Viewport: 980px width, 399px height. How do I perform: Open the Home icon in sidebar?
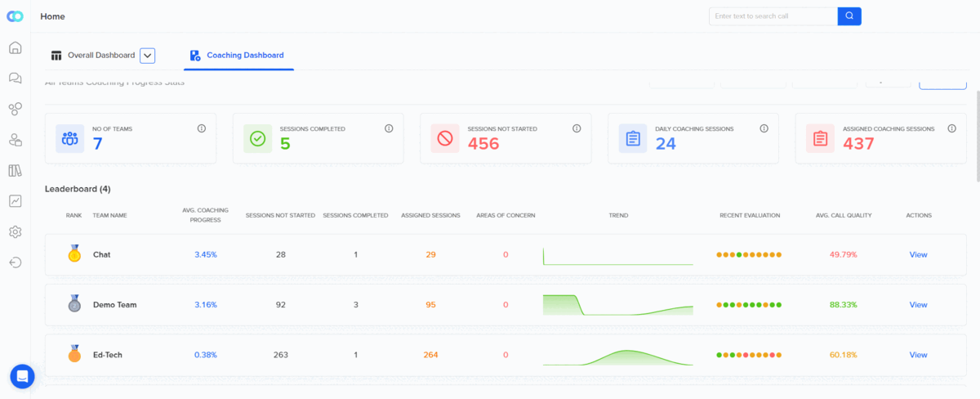(15, 47)
